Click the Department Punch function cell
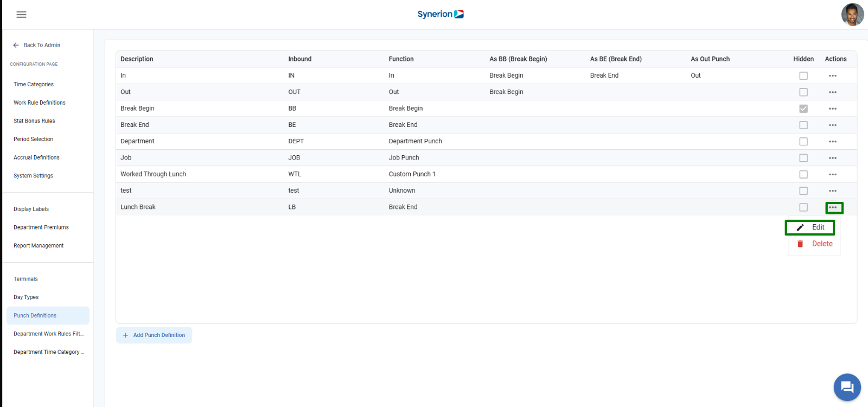Viewport: 868px width, 407px height. coord(416,141)
